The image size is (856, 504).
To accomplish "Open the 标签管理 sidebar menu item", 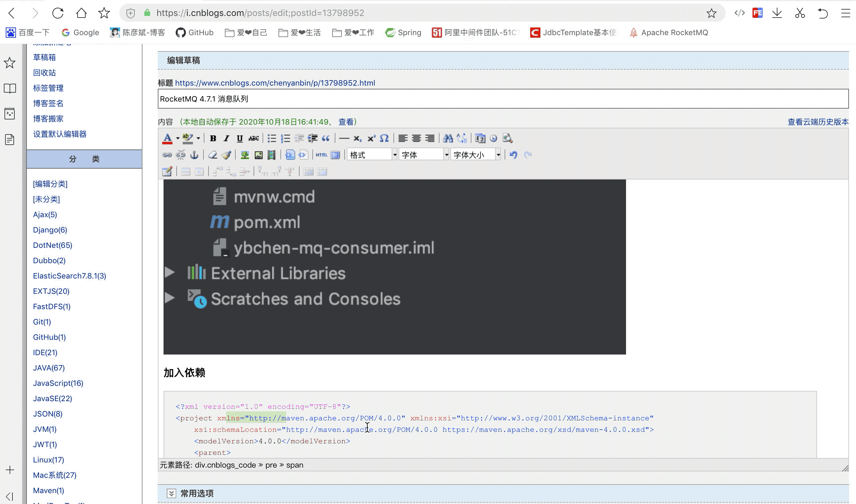I will (48, 88).
